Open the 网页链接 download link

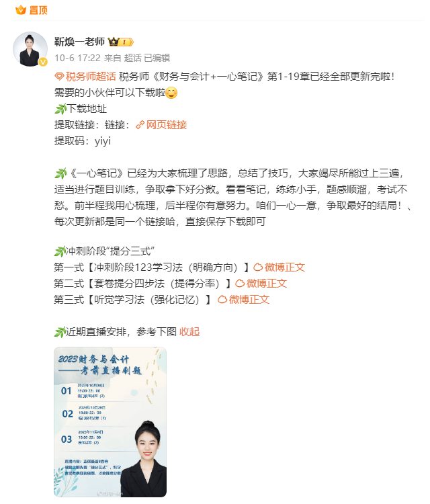167,125
